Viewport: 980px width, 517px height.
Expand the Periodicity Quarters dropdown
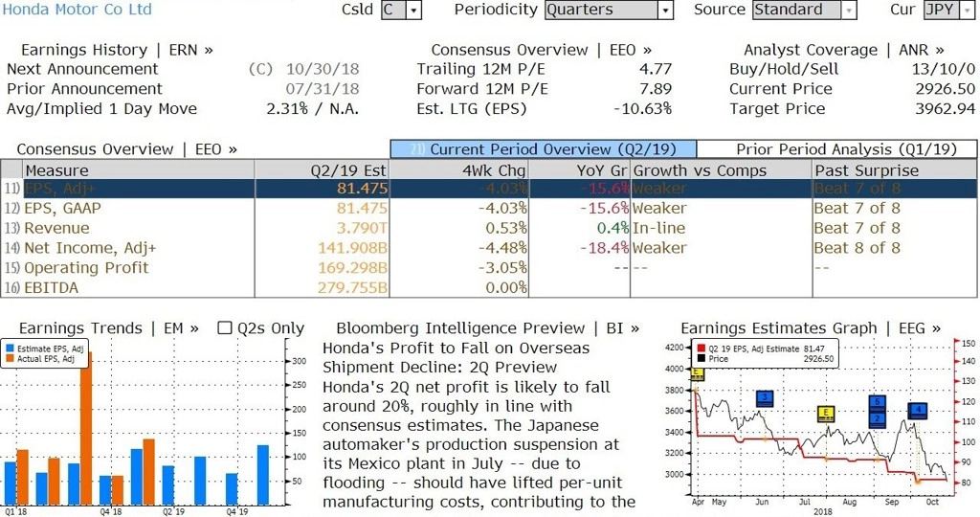coord(665,11)
